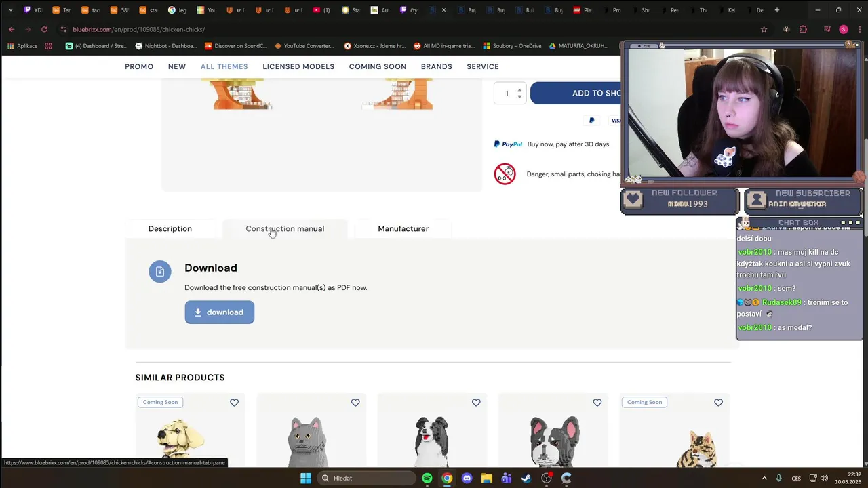Viewport: 868px width, 488px height.
Task: Click the heart on the golden dog product card
Action: tap(234, 403)
